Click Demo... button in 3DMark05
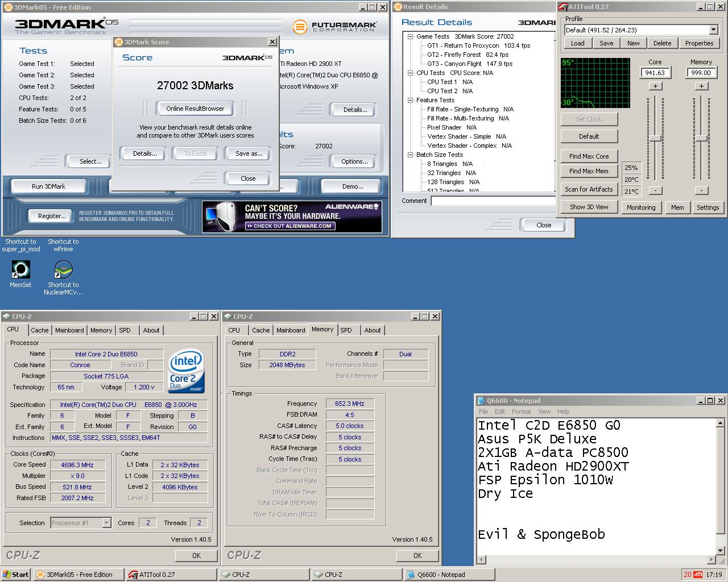 click(x=353, y=186)
